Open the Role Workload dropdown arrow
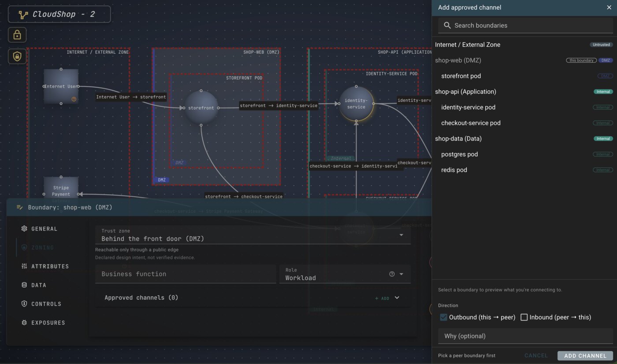Image resolution: width=617 pixels, height=364 pixels. 401,274
